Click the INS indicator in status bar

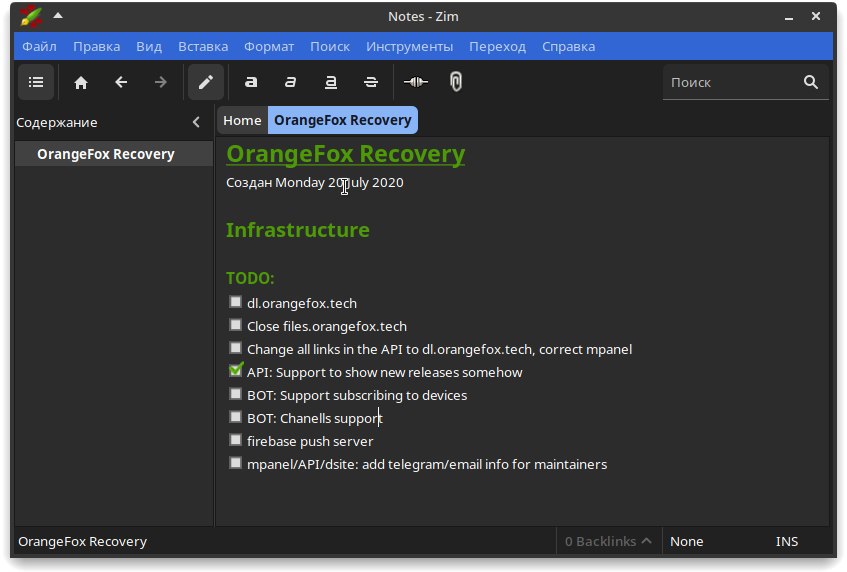click(x=786, y=541)
